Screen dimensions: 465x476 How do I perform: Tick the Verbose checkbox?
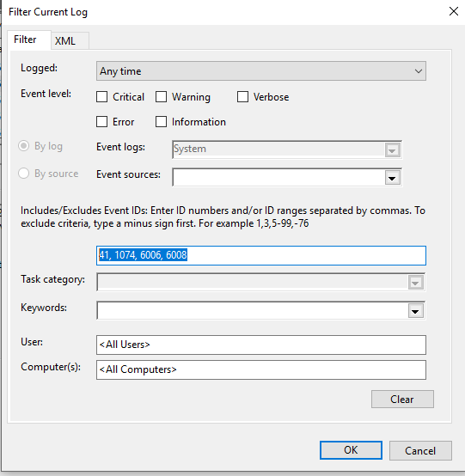(x=242, y=97)
